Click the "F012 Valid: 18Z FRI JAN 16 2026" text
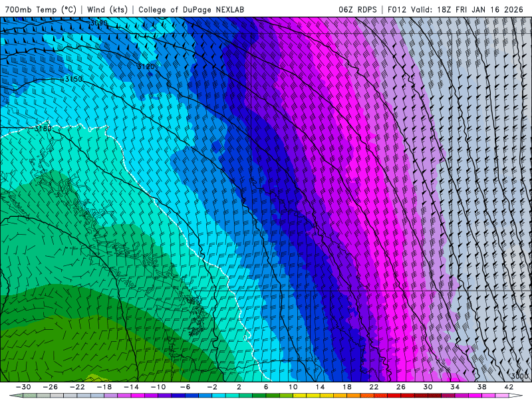Screen dimensions: 532x399 (456, 9)
